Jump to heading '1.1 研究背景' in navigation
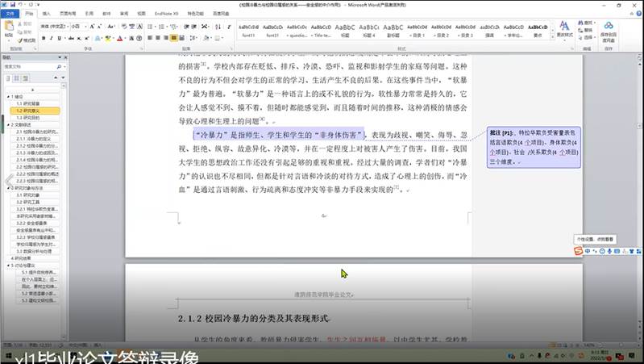Viewport: 644px width, 364px height. click(x=27, y=103)
